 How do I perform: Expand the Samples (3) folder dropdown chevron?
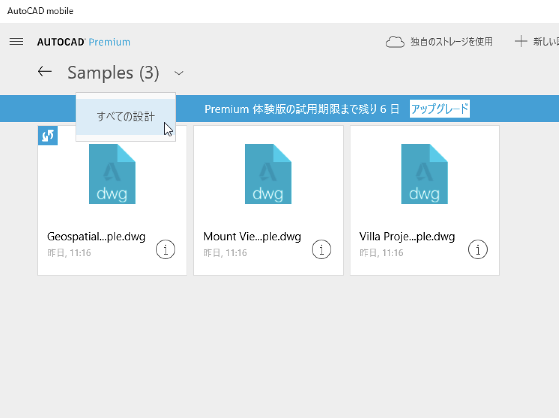pyautogui.click(x=179, y=73)
